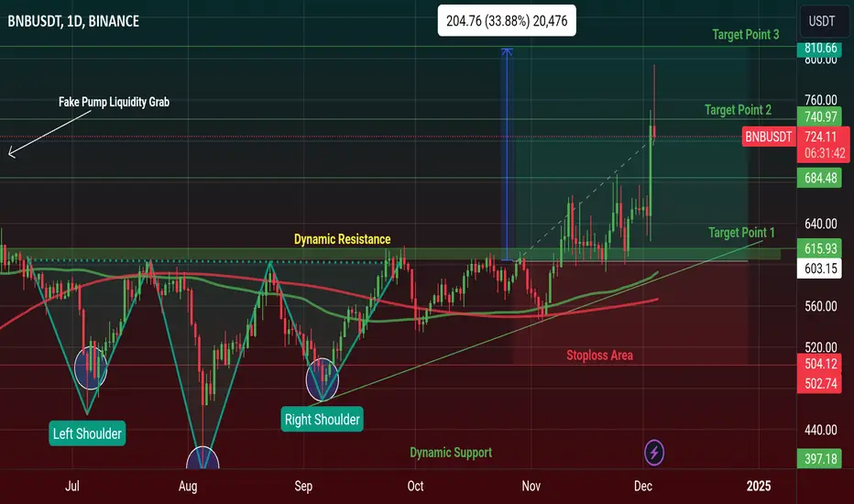Select the Dynamic Resistance yellow label
Image resolution: width=854 pixels, height=504 pixels.
(342, 239)
